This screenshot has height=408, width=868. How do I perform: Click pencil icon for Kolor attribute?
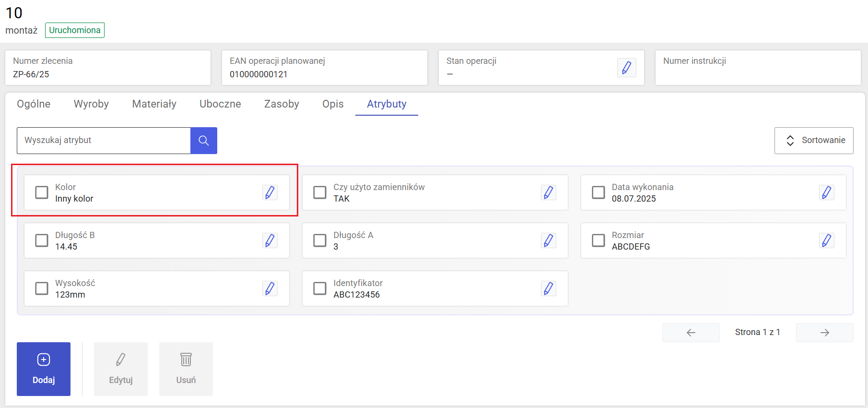coord(270,192)
